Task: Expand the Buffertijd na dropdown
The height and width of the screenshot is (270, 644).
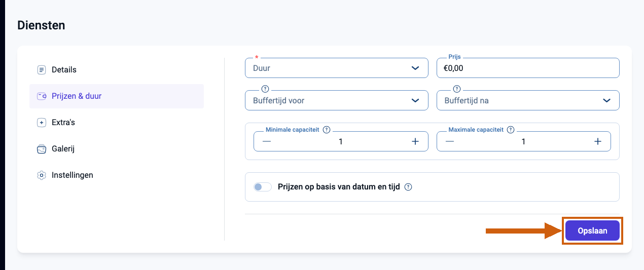Action: 528,100
